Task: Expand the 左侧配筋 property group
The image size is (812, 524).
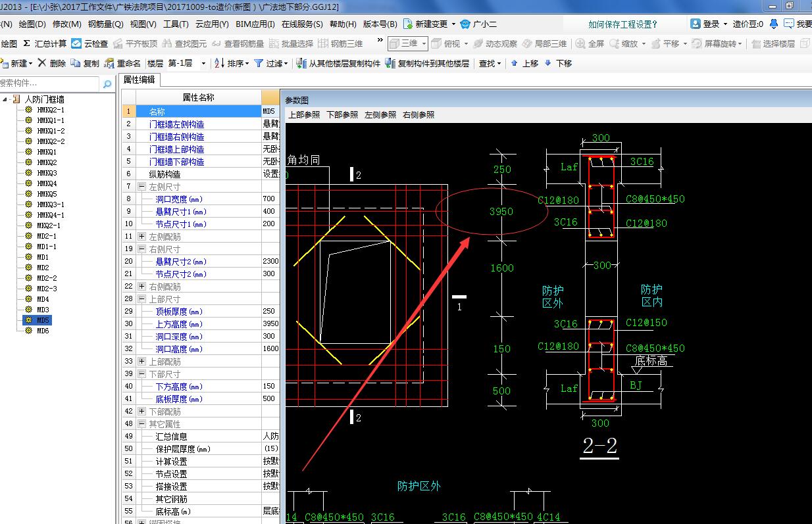Action: [x=142, y=236]
